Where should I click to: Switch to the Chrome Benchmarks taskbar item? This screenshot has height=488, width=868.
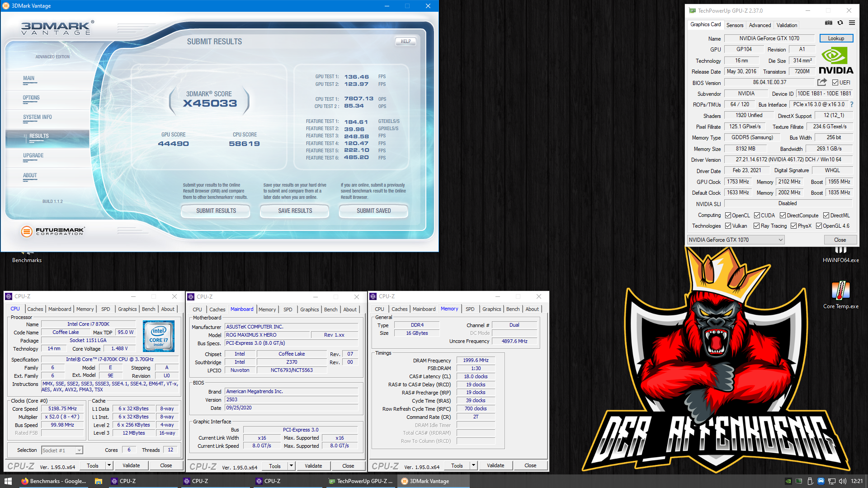pos(53,481)
